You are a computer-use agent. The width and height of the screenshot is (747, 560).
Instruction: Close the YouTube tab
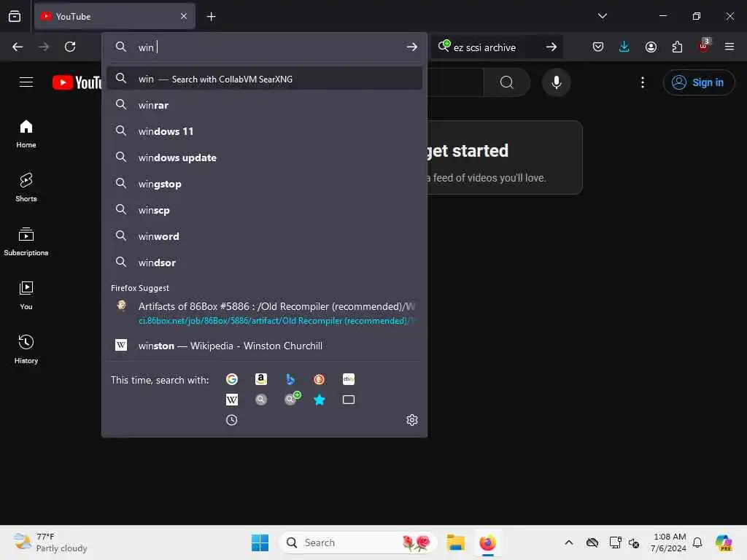click(x=184, y=16)
